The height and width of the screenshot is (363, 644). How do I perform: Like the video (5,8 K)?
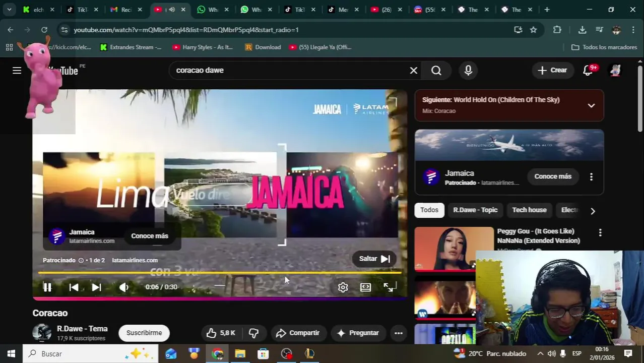[x=221, y=333]
